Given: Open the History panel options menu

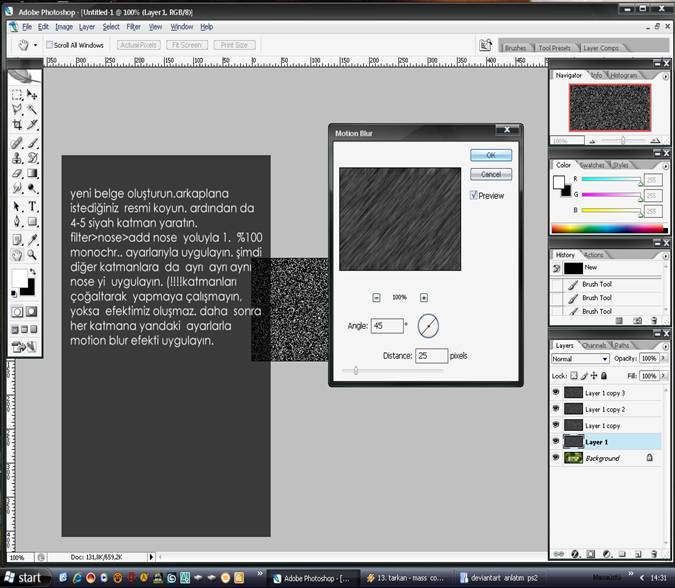Looking at the screenshot, I should (666, 256).
